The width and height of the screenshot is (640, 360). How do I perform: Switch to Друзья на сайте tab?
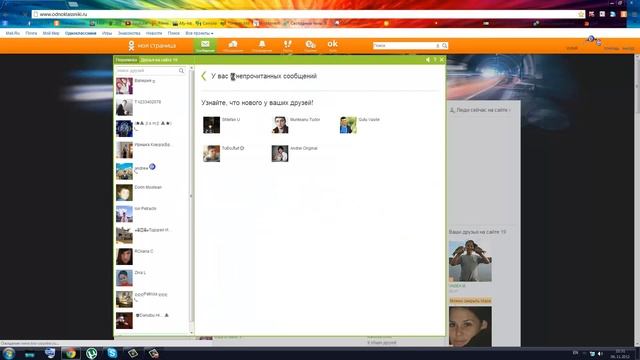click(x=159, y=60)
